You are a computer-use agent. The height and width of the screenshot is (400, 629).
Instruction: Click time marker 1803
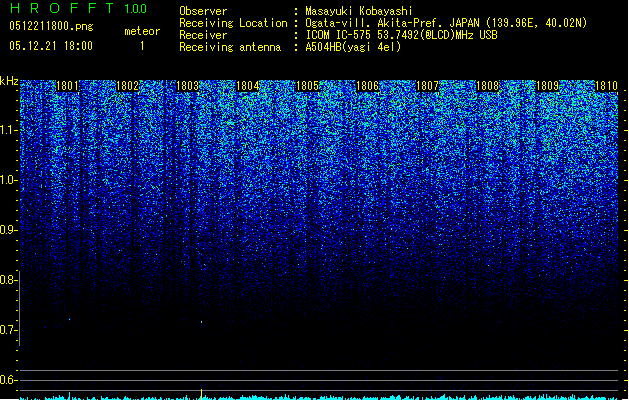(187, 86)
